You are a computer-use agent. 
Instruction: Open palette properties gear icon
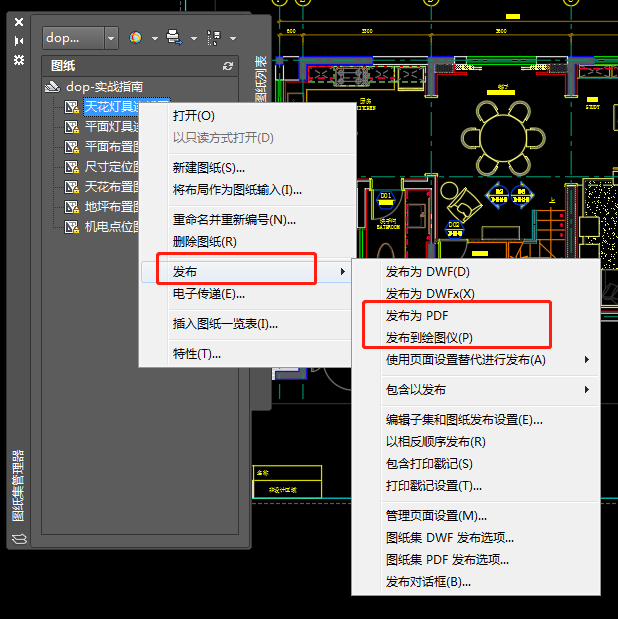click(19, 60)
